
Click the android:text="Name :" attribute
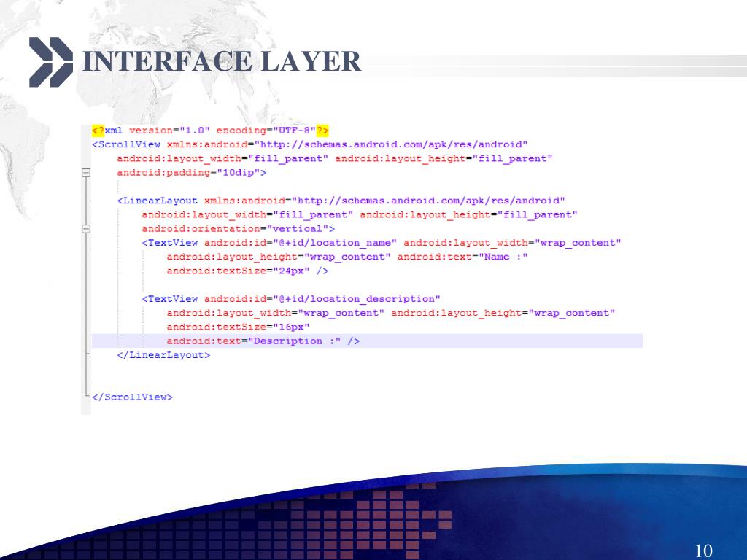tap(462, 257)
